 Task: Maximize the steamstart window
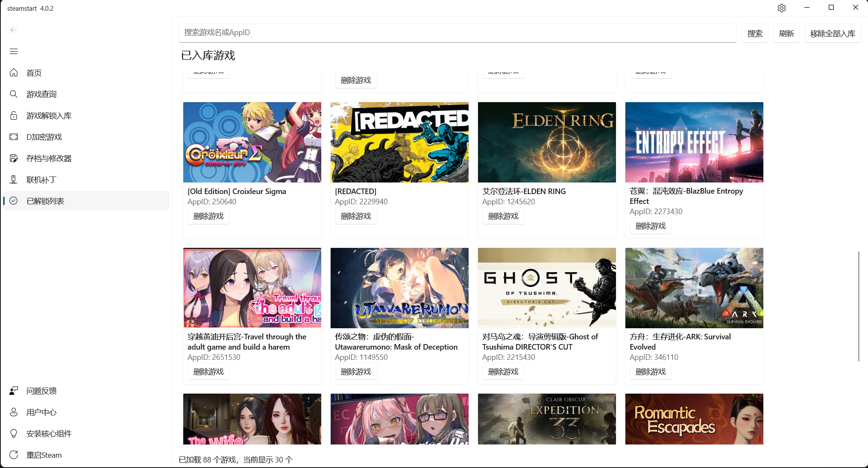(x=831, y=8)
